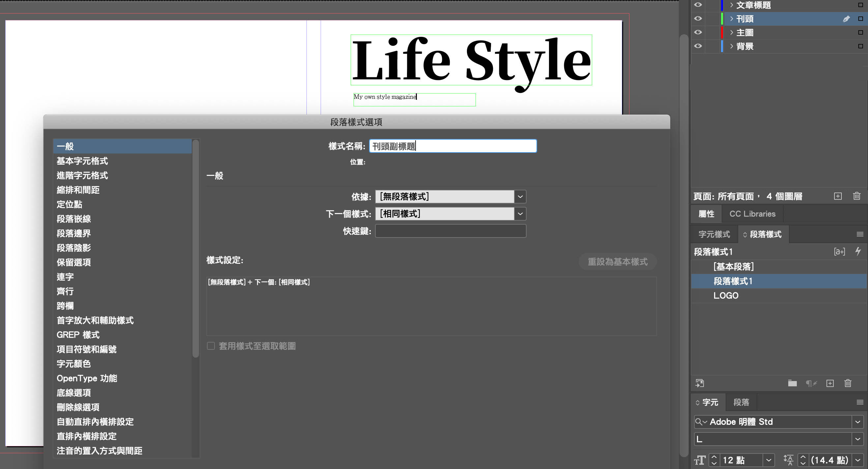Enable the 套用樣式至選取範圍 checkbox

[x=211, y=346]
